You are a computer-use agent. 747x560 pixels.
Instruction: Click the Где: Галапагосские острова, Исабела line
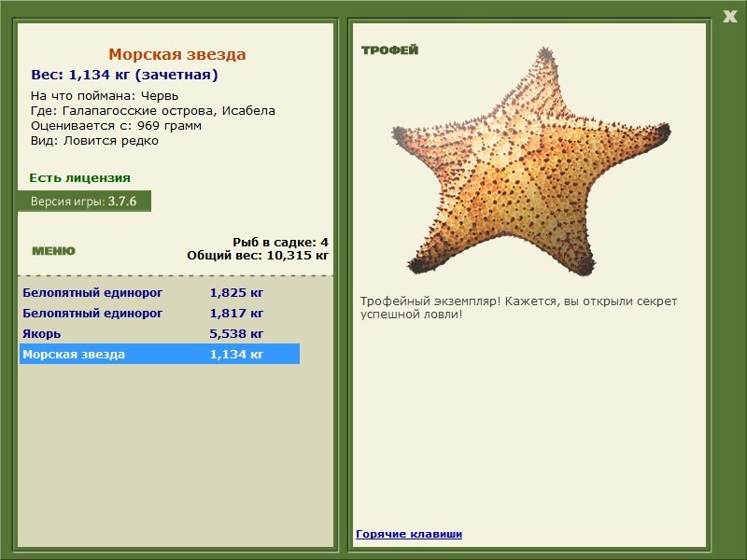click(x=153, y=110)
